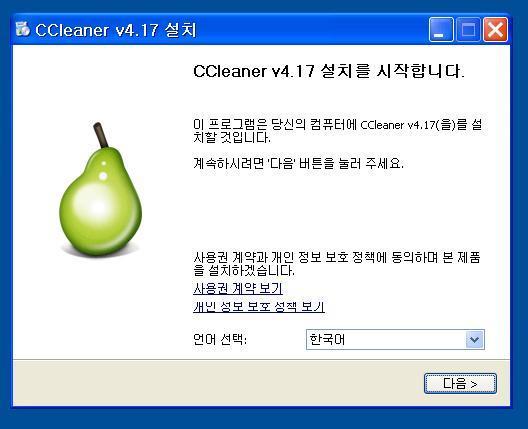Viewport: 528px width, 429px height.
Task: Click the text 계속하시려면 '다음' 버튼을 눌러 주세요
Action: pos(298,163)
